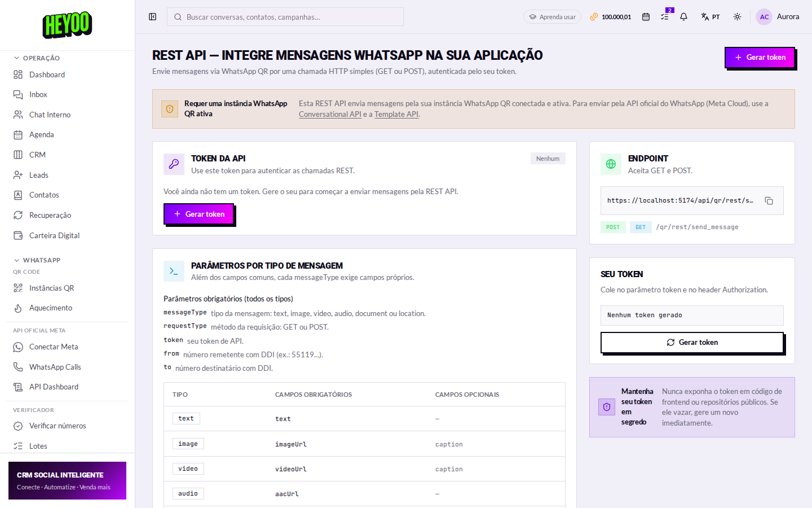Image resolution: width=812 pixels, height=508 pixels.
Task: Open the calendar icon in top bar
Action: (x=646, y=17)
